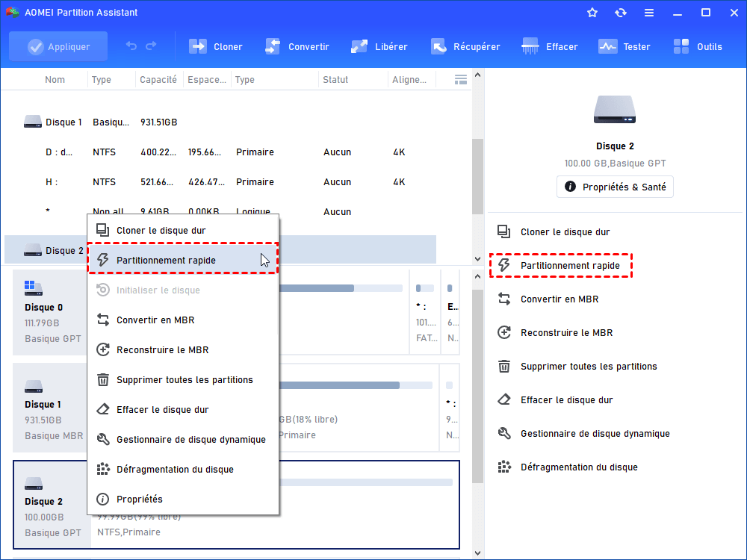Image resolution: width=747 pixels, height=560 pixels.
Task: Open the Cloner toolbar tool
Action: 215,46
